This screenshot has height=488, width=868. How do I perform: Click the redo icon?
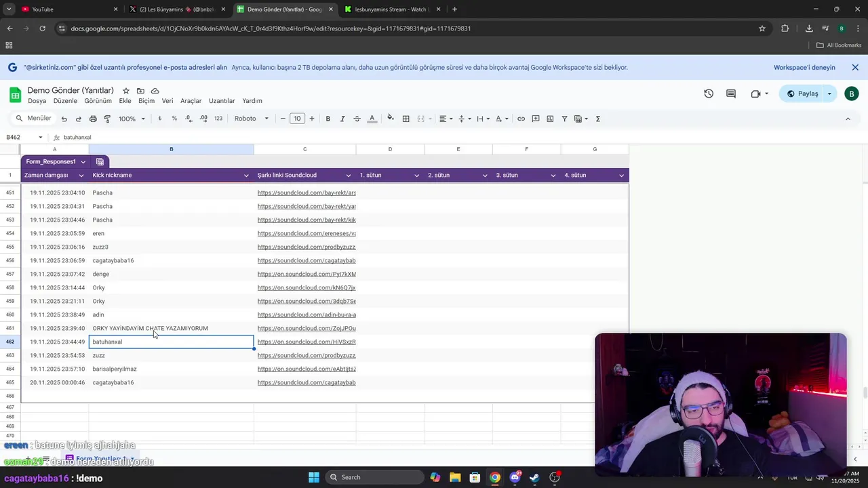click(79, 119)
